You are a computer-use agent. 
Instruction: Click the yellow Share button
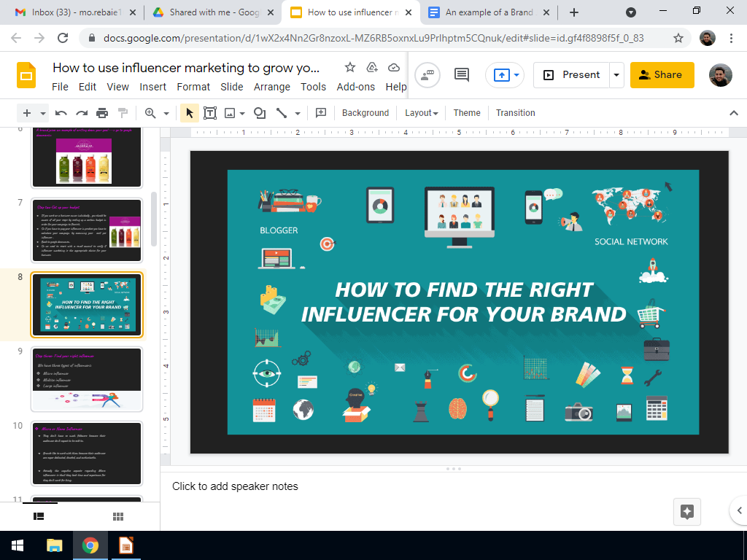(662, 74)
